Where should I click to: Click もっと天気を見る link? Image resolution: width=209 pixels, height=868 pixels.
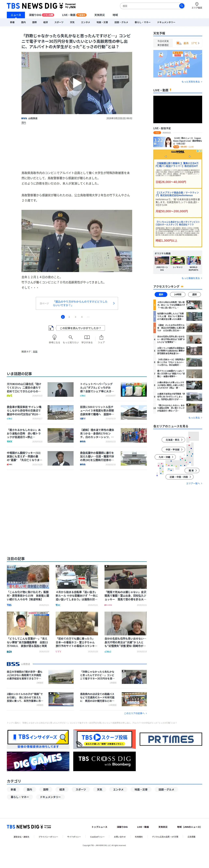pos(192,82)
